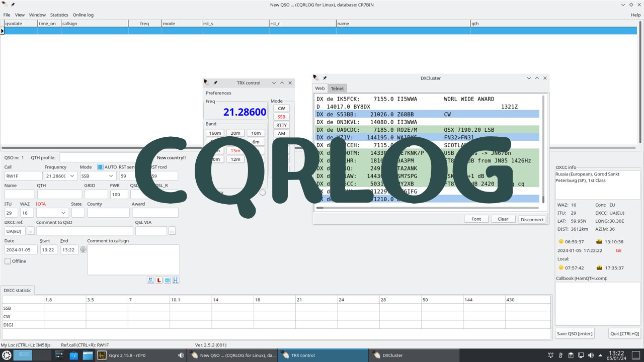The height and width of the screenshot is (362, 644).
Task: Select the DXCC statistic tab
Action: click(17, 290)
